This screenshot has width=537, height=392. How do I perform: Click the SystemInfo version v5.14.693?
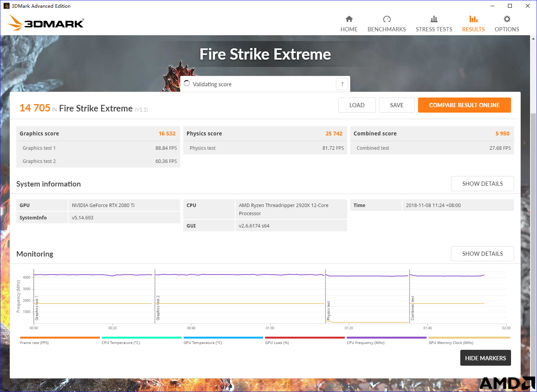coord(83,218)
